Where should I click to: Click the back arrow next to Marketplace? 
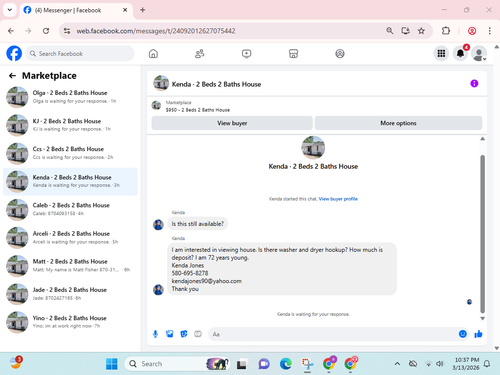(x=12, y=76)
